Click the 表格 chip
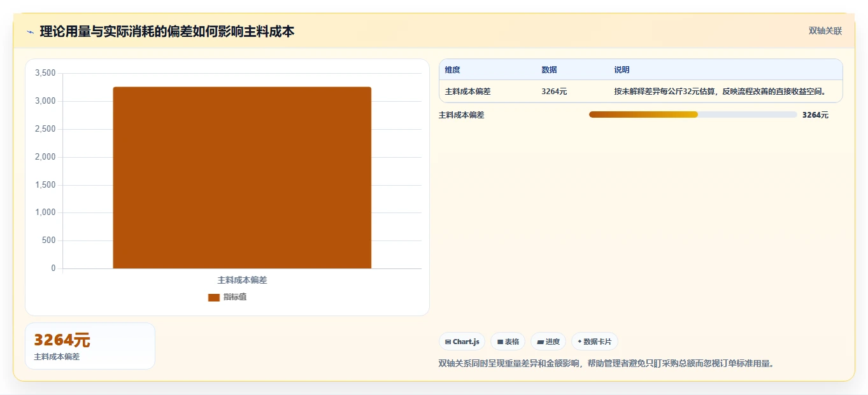The height and width of the screenshot is (395, 868). 508,342
